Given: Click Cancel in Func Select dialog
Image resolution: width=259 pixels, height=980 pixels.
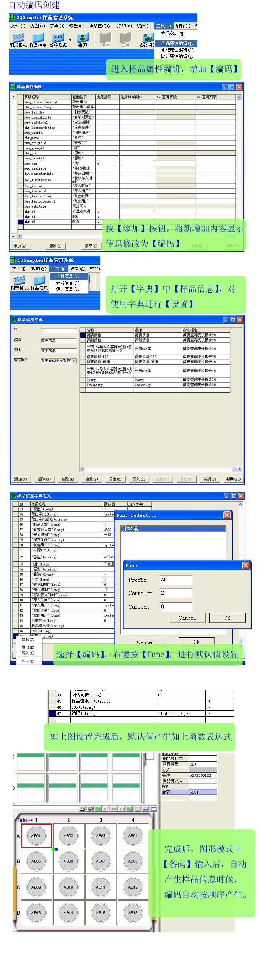Looking at the screenshot, I should tap(146, 642).
